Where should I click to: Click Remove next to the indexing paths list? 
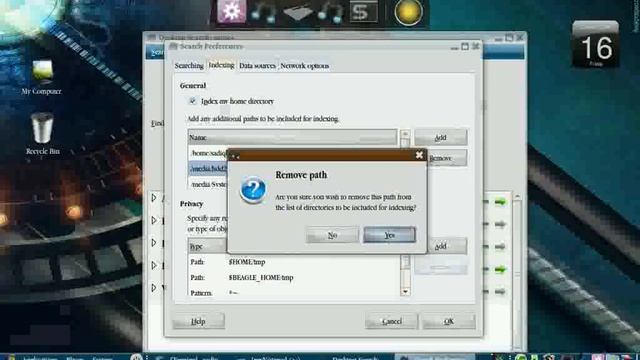point(447,158)
